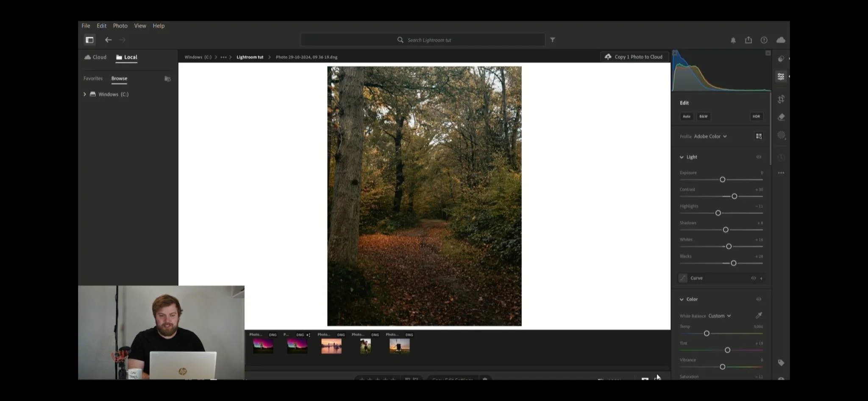Click the Exposure slider handle
868x401 pixels.
pos(723,179)
